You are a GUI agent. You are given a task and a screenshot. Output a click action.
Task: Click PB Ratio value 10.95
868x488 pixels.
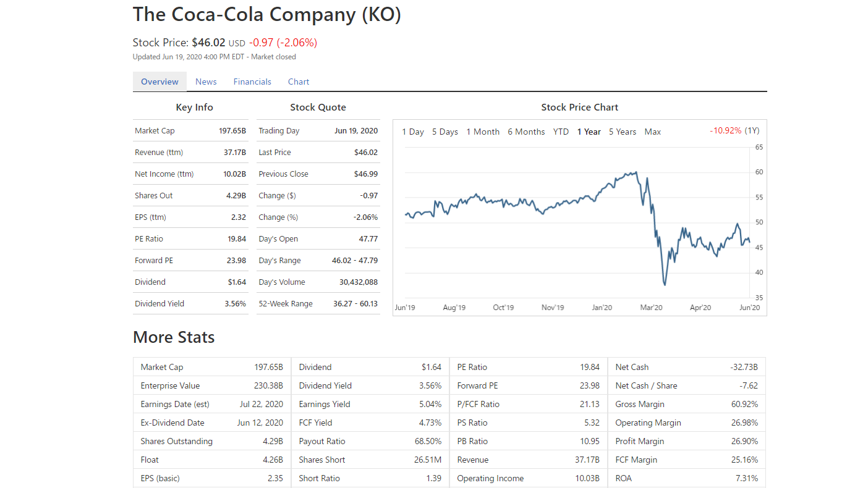click(x=590, y=442)
